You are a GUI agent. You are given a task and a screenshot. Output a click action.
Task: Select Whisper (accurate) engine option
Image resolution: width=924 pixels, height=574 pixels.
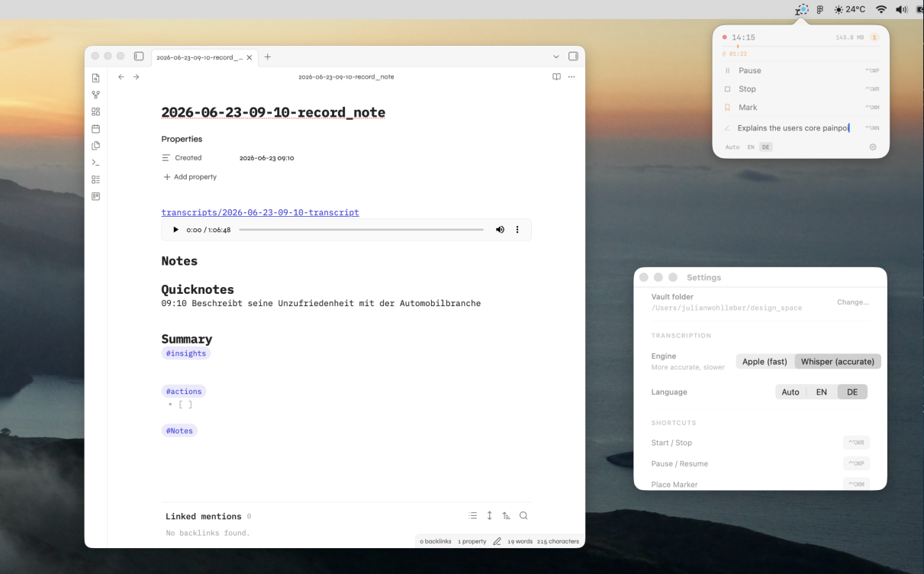838,362
